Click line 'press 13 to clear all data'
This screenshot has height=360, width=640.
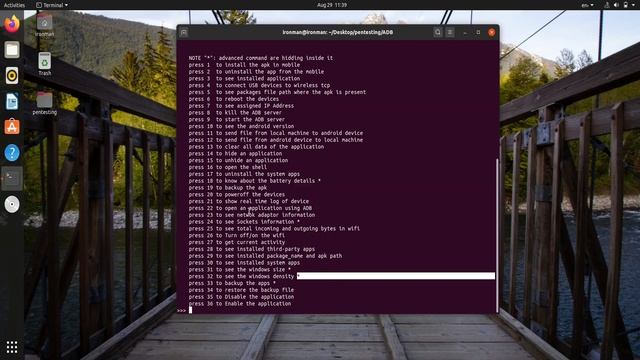pyautogui.click(x=256, y=147)
